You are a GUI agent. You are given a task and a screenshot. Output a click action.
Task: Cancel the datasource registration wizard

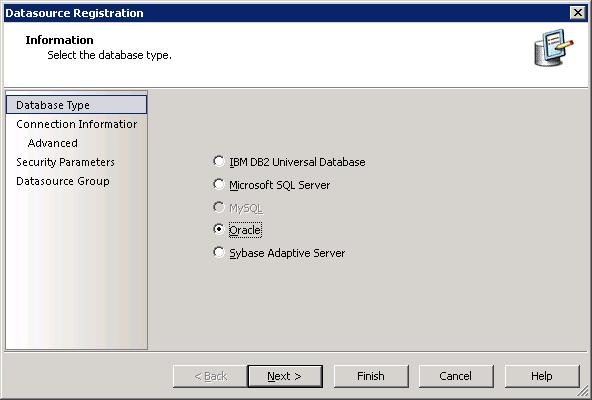456,376
